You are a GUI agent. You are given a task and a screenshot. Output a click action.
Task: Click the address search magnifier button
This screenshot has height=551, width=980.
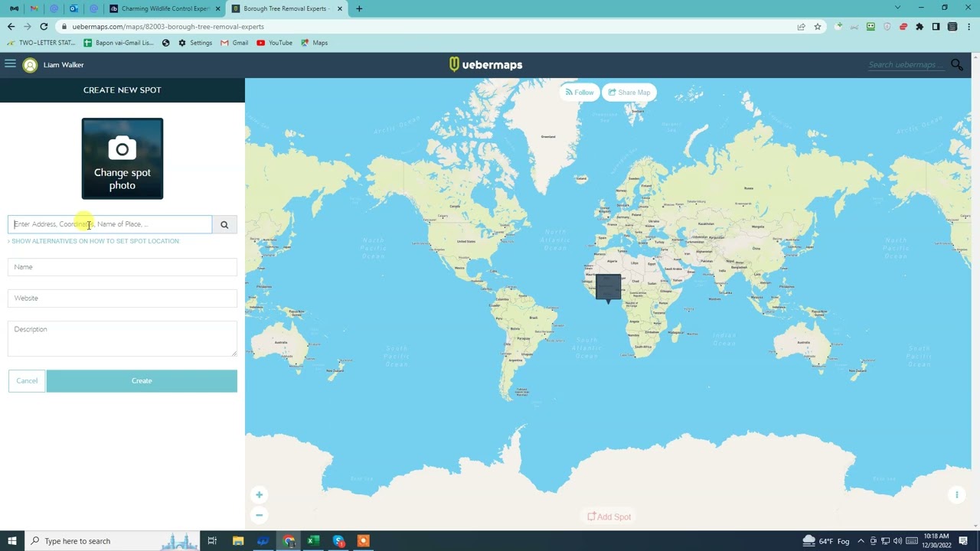(x=224, y=224)
